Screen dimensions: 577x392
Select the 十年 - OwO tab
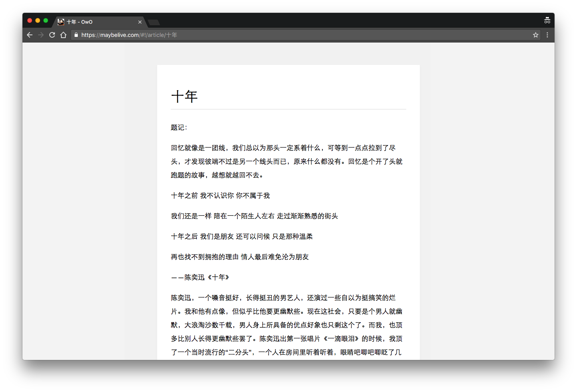(x=100, y=22)
